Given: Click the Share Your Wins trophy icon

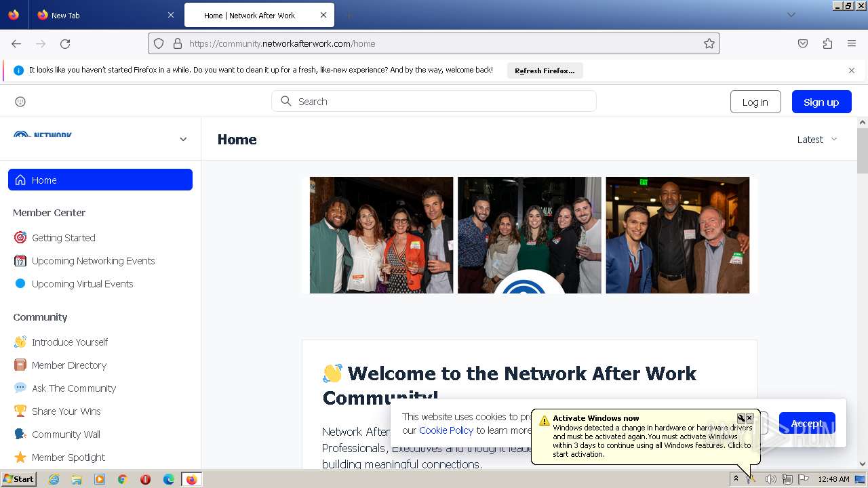Looking at the screenshot, I should 20,411.
